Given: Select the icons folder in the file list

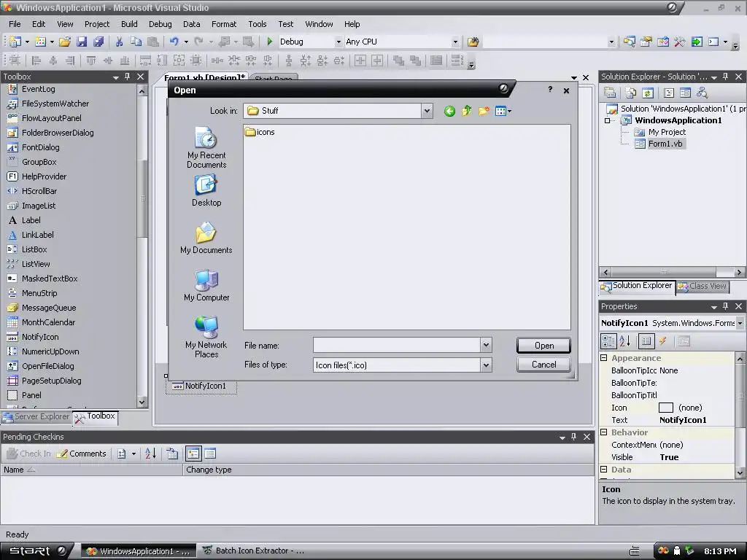Looking at the screenshot, I should tap(260, 132).
